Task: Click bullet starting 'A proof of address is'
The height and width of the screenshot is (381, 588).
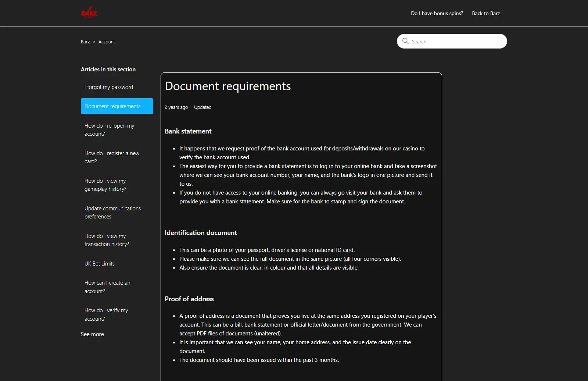Action: (308, 325)
